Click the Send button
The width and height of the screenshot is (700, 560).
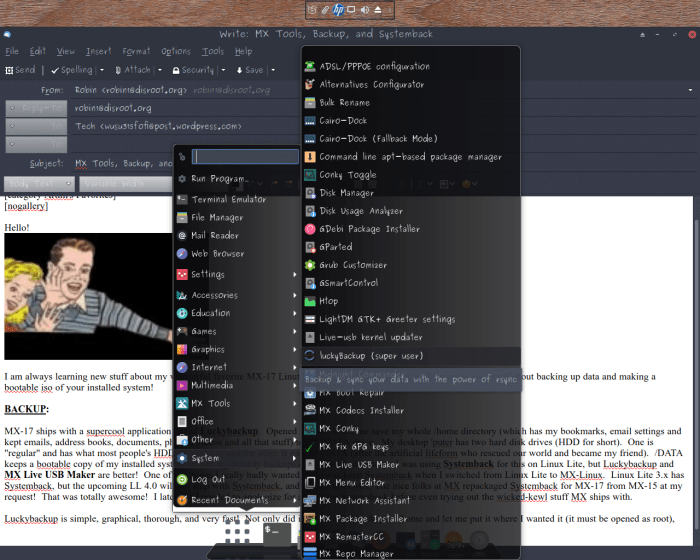pyautogui.click(x=20, y=70)
